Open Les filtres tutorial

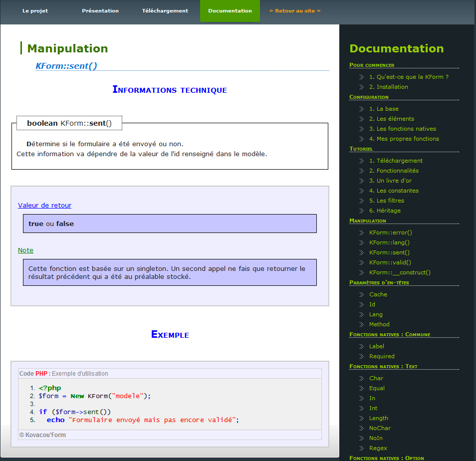coord(387,201)
